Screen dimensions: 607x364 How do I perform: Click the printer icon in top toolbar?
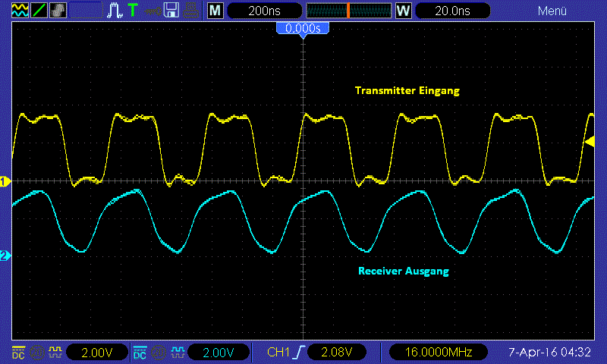[x=190, y=11]
